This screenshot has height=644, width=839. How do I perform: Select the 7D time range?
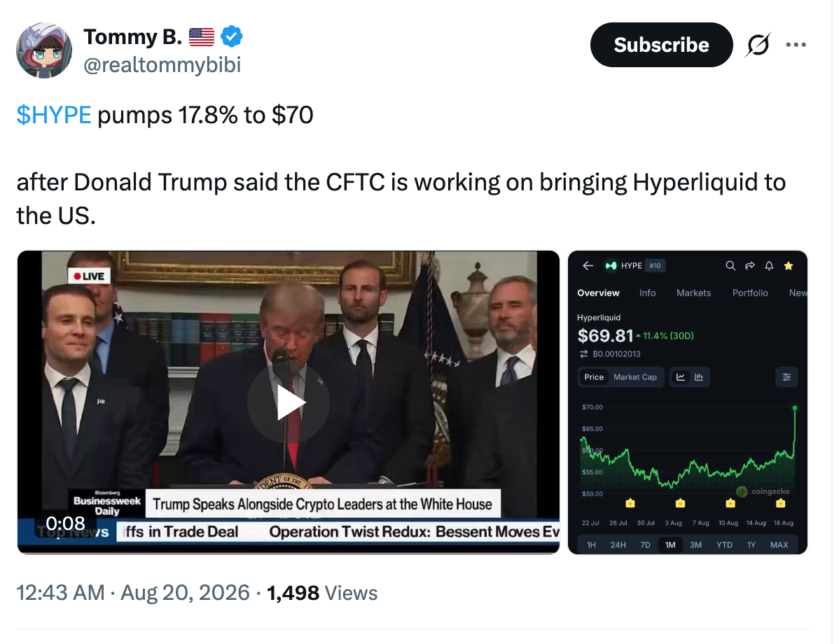tap(645, 545)
